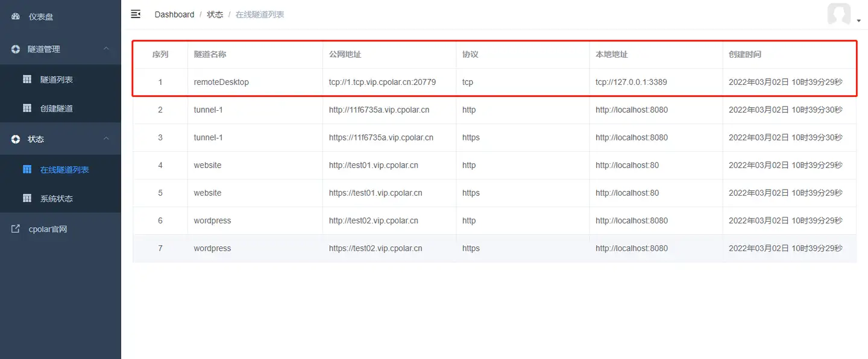
Task: Click the grid icon beside 系统状态
Action: tap(27, 198)
